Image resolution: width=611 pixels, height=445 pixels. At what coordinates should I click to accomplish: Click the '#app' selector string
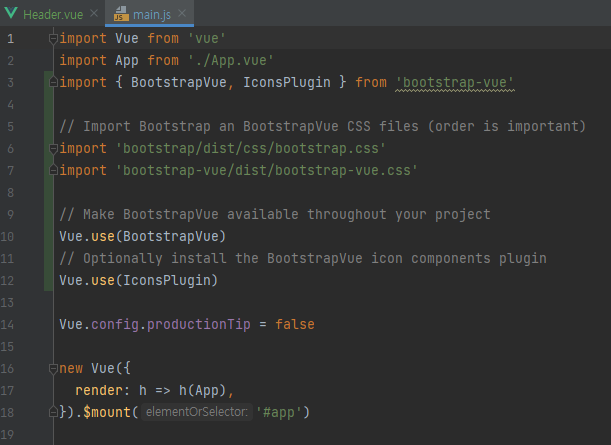coord(279,412)
